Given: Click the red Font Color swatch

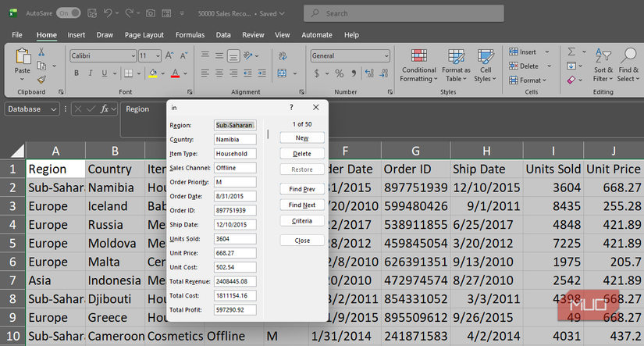Looking at the screenshot, I should pos(176,73).
